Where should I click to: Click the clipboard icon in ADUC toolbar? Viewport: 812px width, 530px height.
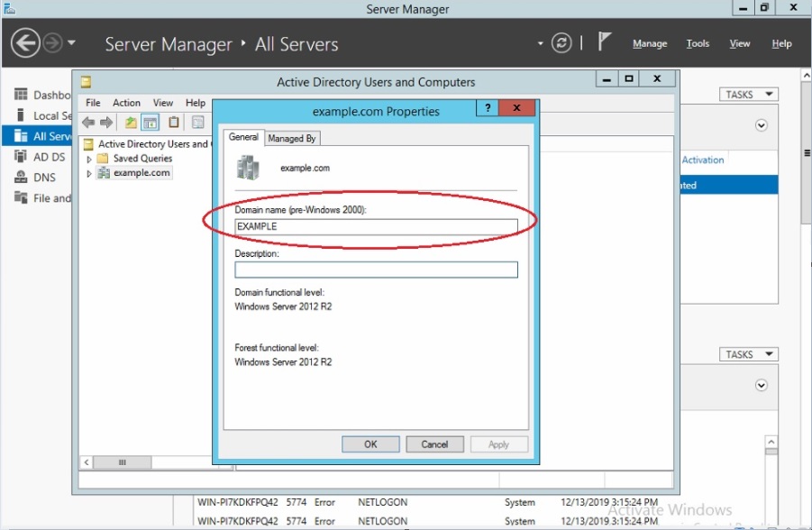[173, 123]
